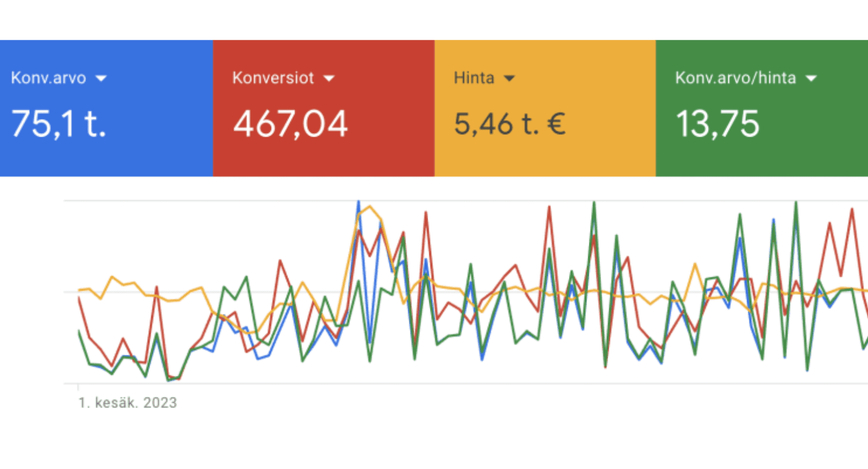Click the dropdown arrow next to Hinta
Screen dimensions: 868x469
[x=509, y=78]
